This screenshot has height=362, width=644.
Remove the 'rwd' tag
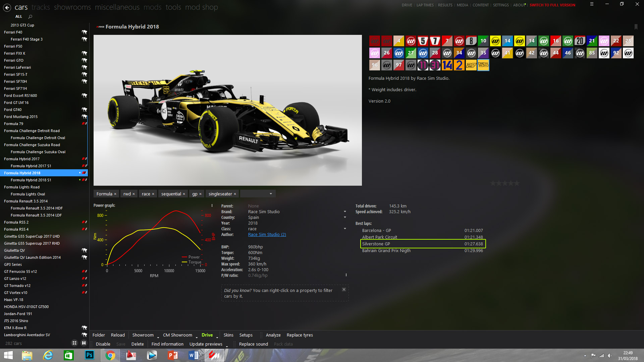pos(133,194)
